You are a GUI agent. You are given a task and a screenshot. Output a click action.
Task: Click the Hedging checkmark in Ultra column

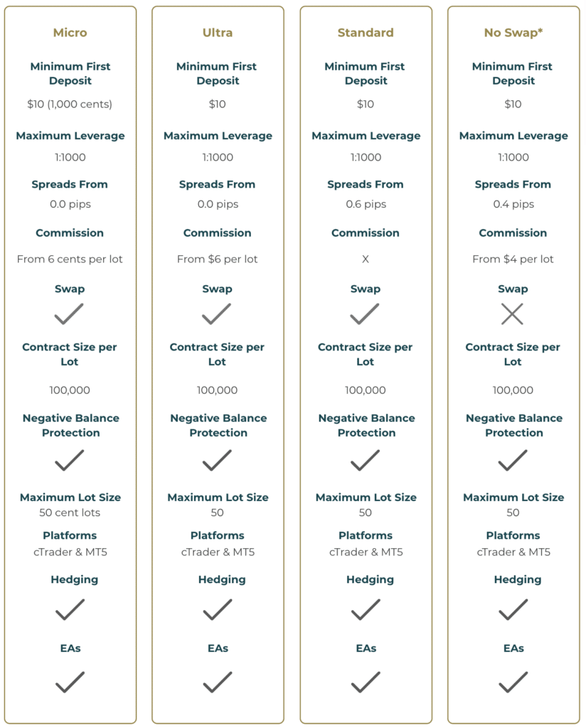coord(217,609)
